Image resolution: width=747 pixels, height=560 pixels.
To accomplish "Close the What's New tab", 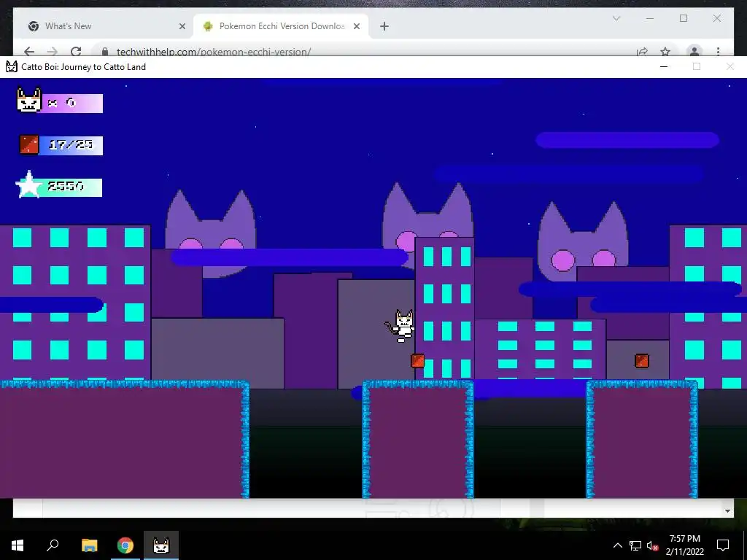I will [182, 26].
